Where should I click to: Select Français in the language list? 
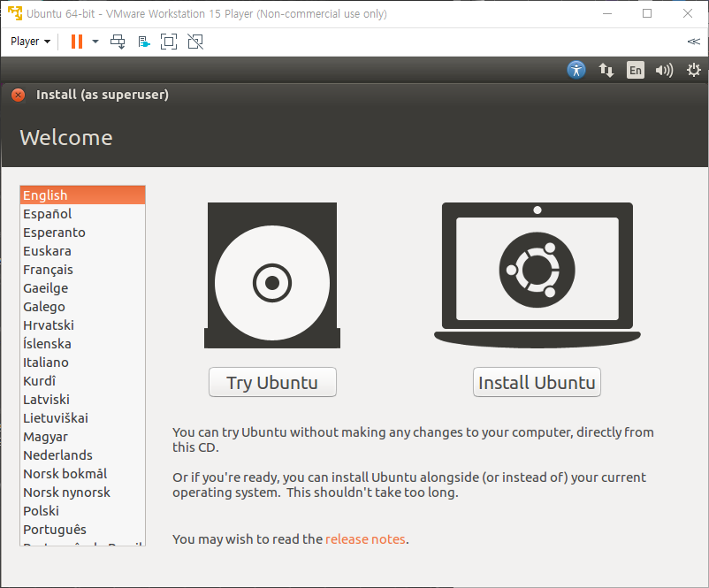[x=83, y=269]
